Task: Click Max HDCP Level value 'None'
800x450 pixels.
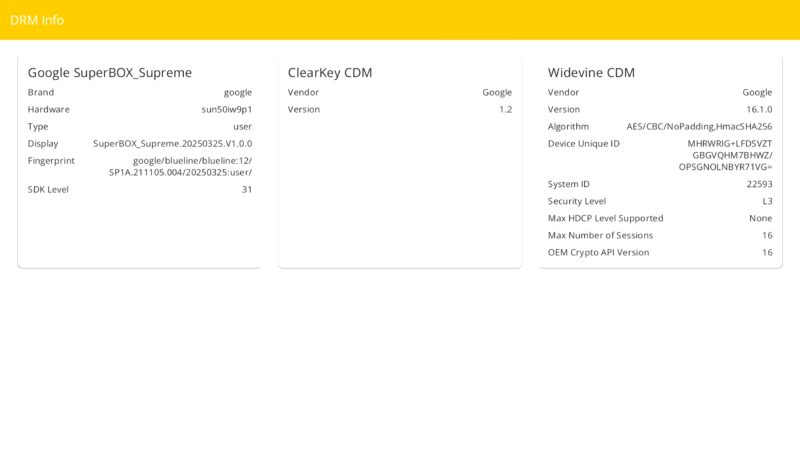Action: (761, 218)
